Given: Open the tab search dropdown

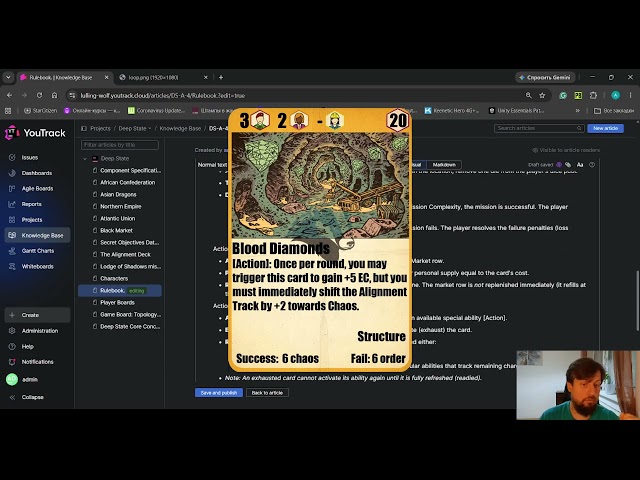Looking at the screenshot, I should [x=8, y=77].
